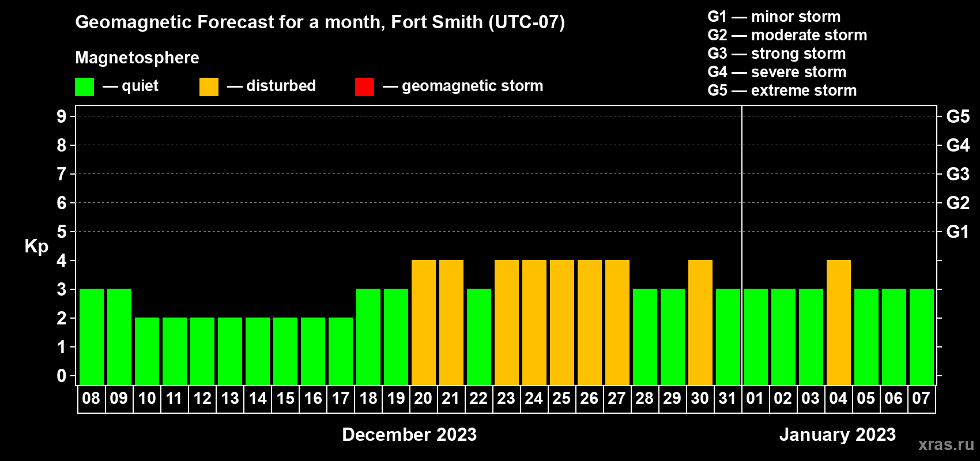Click the orange bar for December 21
This screenshot has height=461, width=980.
451,322
